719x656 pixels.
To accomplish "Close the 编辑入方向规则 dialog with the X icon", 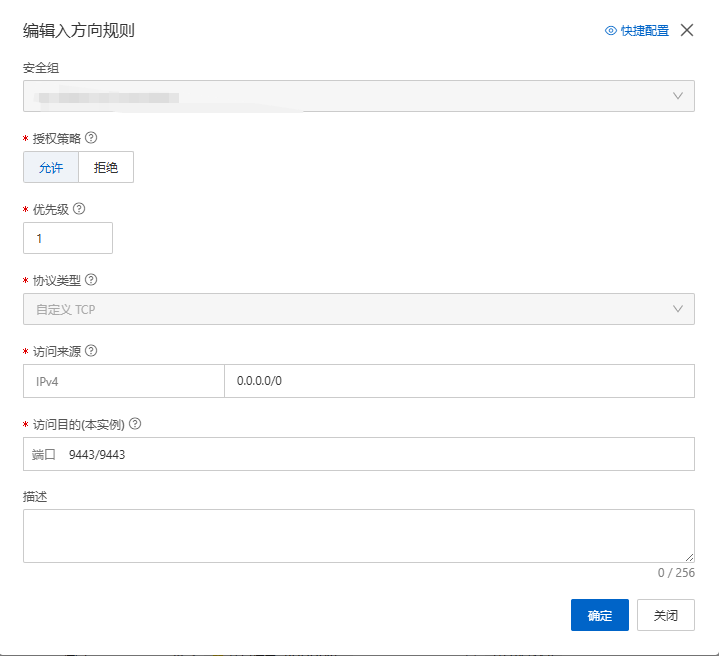I will [x=687, y=30].
